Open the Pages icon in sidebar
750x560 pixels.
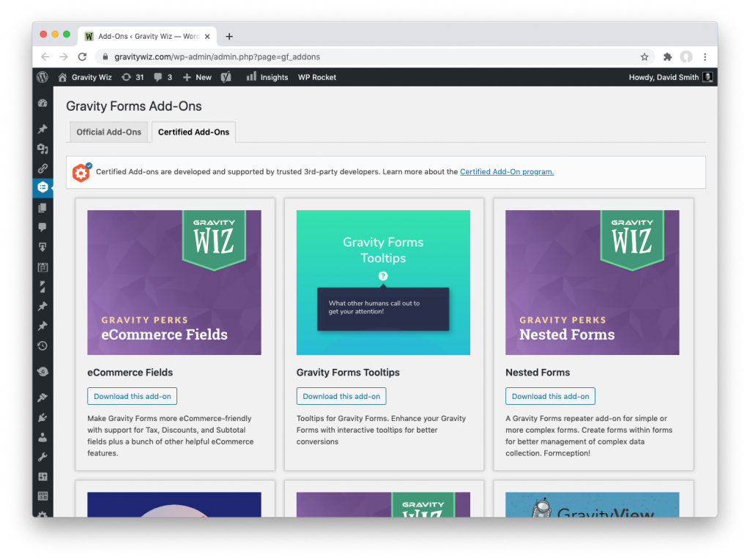coord(42,208)
